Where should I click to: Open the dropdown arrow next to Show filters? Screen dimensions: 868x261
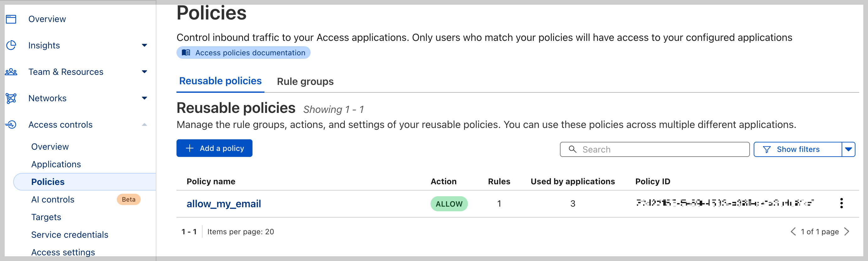(848, 149)
